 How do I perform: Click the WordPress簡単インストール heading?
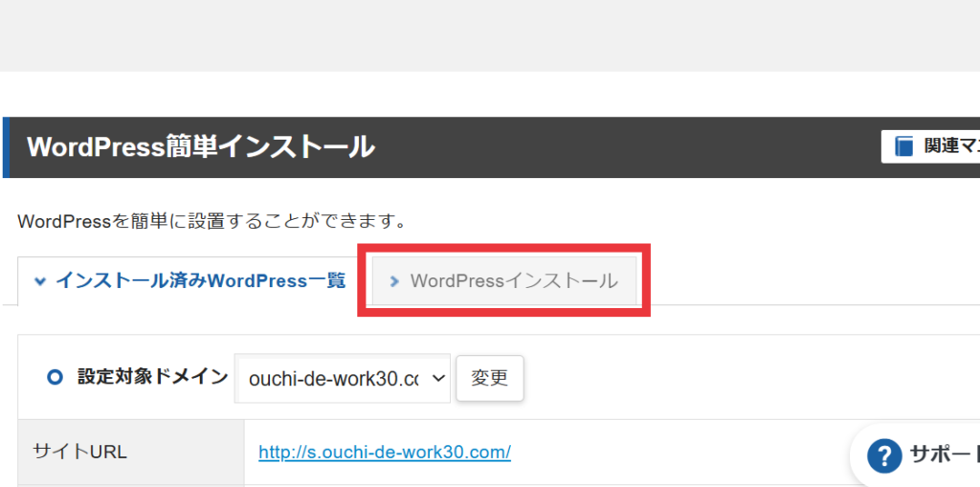coord(201,147)
